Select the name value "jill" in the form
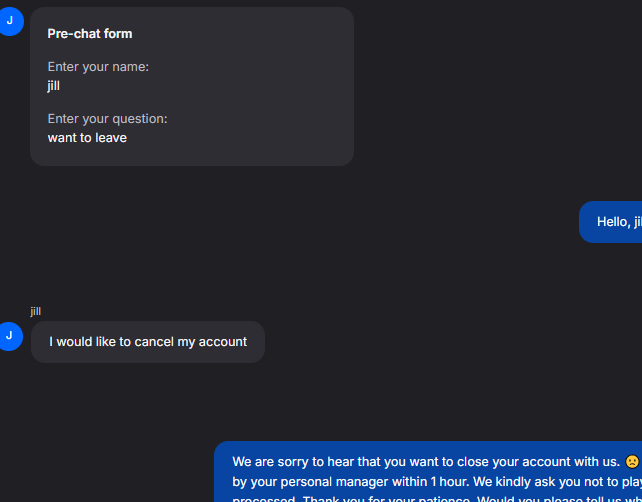The height and width of the screenshot is (502, 642). [54, 86]
